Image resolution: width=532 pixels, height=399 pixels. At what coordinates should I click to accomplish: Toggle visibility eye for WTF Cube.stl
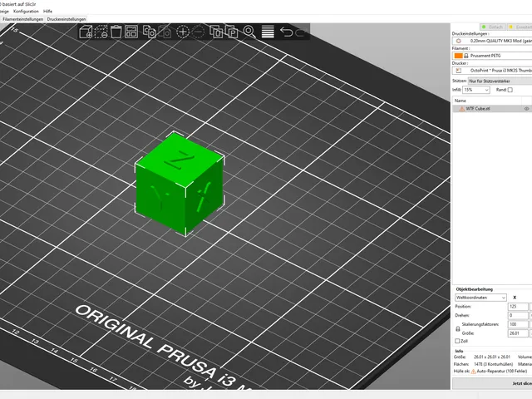pos(526,109)
